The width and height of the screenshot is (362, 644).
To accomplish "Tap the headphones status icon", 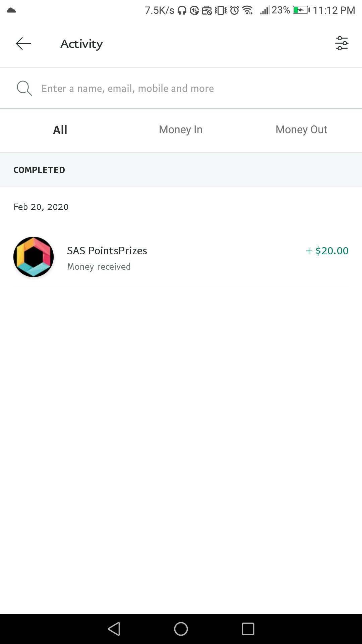I will (x=182, y=10).
